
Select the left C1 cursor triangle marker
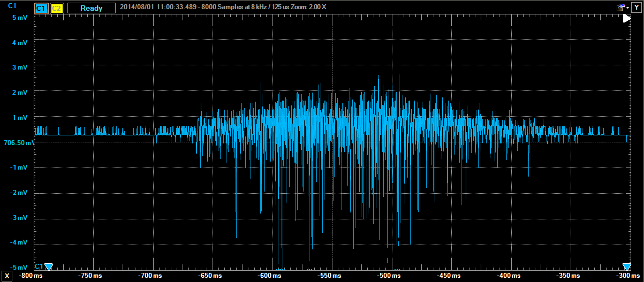pyautogui.click(x=49, y=266)
